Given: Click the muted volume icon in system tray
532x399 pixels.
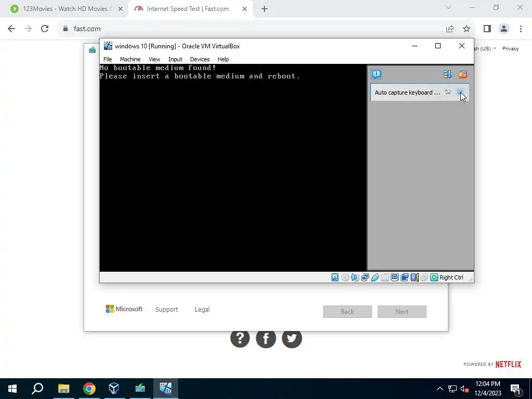Looking at the screenshot, I should coord(465,389).
